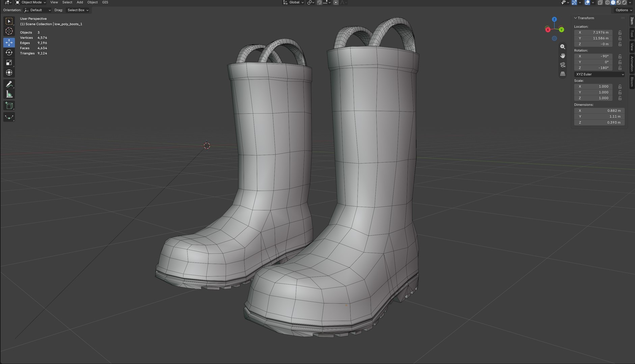Select the Scale tool
The height and width of the screenshot is (364, 635).
9,63
